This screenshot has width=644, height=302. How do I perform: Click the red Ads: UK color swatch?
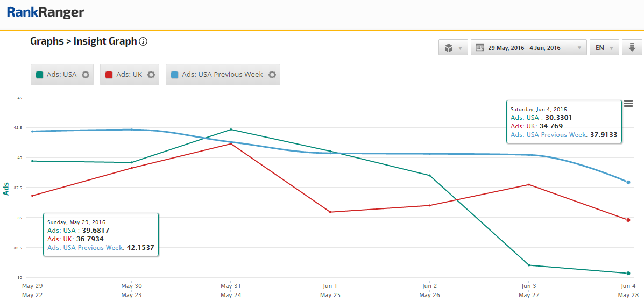click(x=109, y=75)
